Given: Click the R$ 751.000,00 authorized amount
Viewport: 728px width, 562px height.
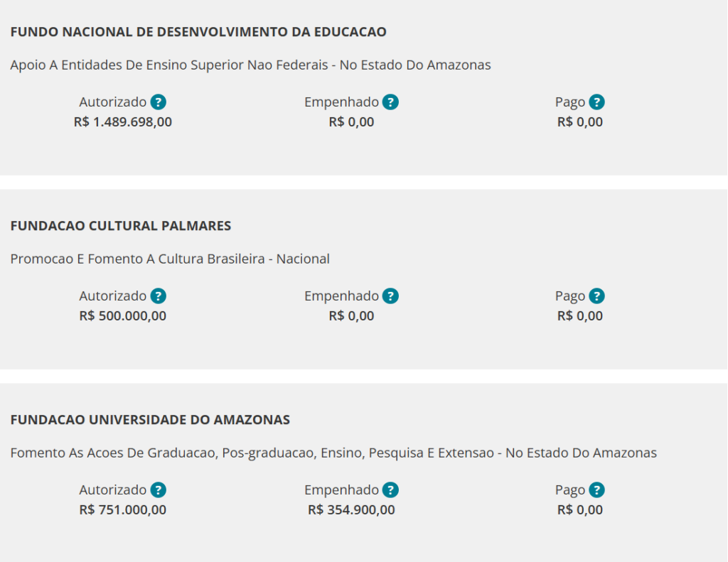Looking at the screenshot, I should point(122,510).
